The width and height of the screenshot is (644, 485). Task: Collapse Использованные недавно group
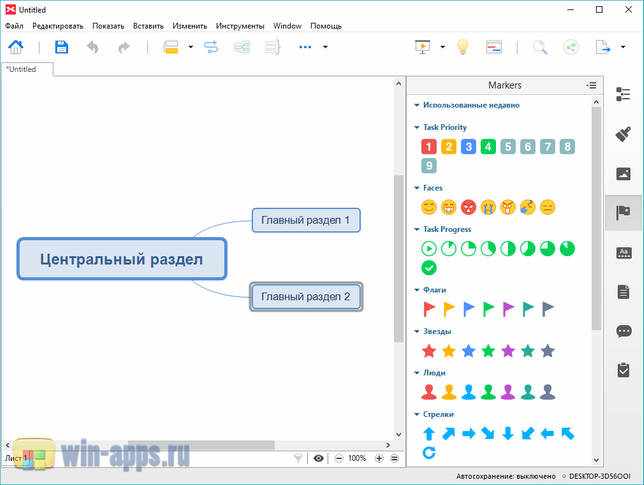416,106
